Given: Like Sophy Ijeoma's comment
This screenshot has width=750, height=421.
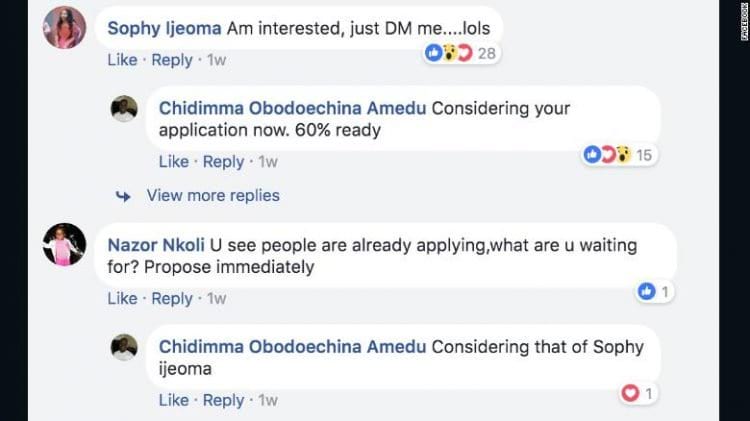Looking at the screenshot, I should (122, 60).
